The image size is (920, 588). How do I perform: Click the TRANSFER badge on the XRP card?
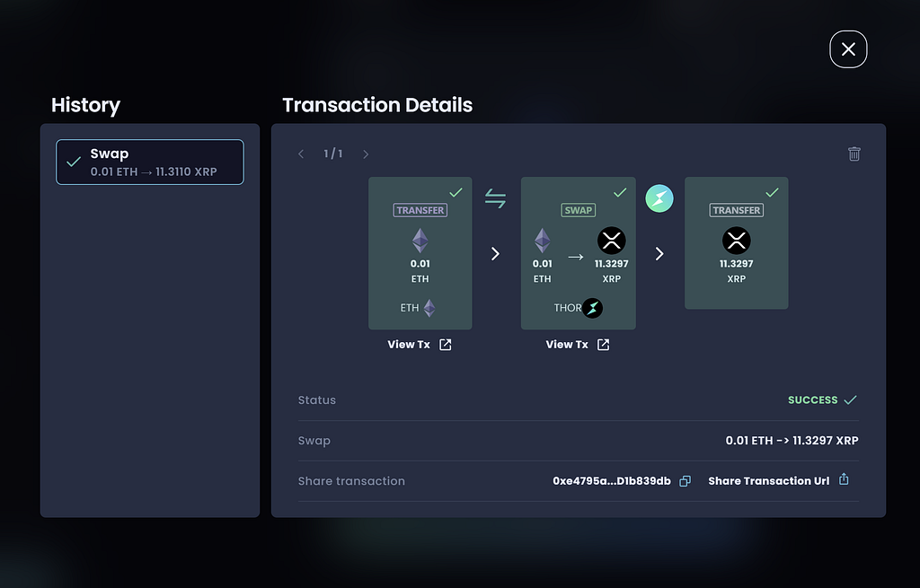click(x=737, y=210)
